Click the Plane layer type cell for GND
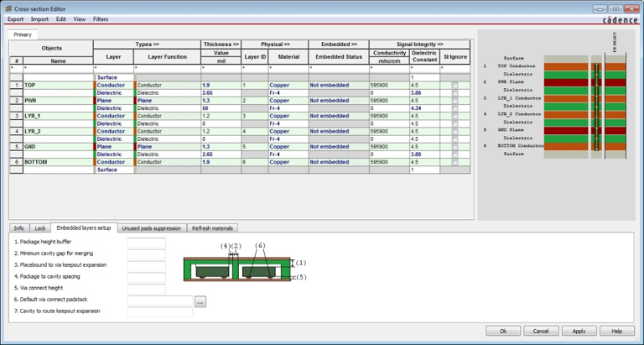 point(114,147)
